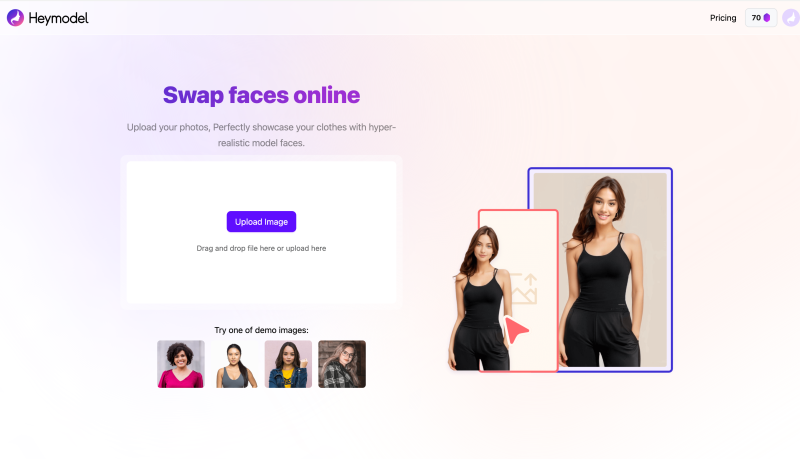Open the Pricing page

pos(723,18)
